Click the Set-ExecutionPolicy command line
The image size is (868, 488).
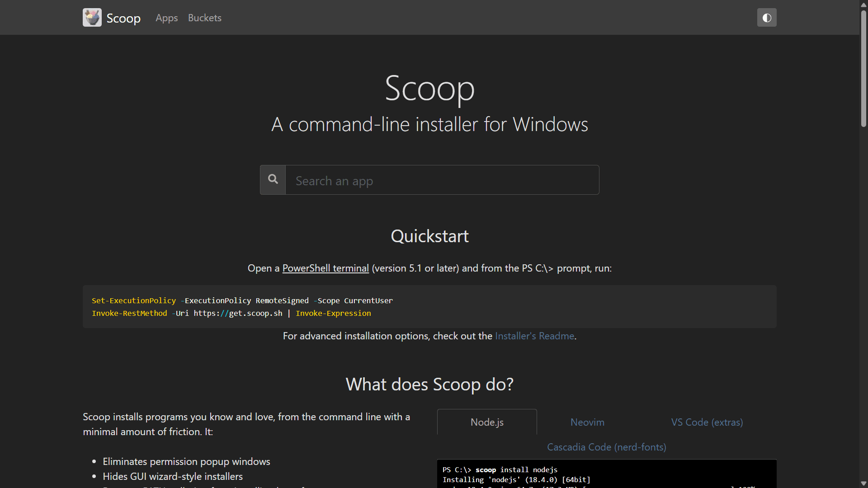(242, 300)
